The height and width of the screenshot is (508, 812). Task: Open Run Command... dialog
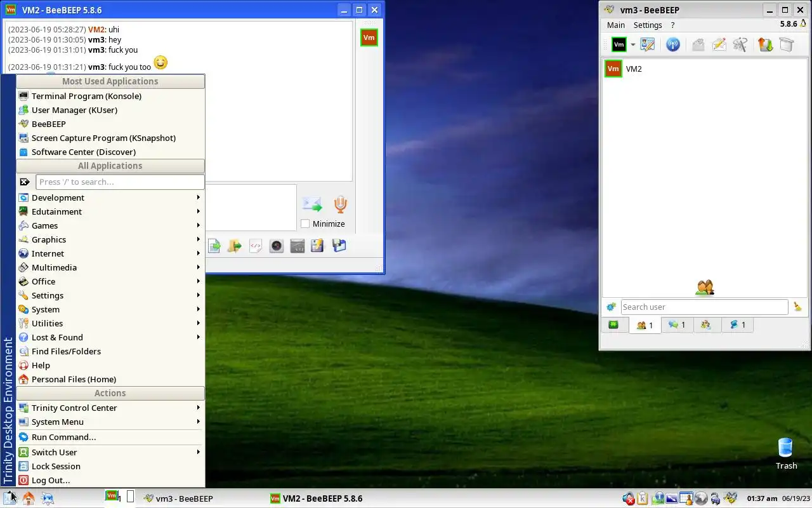[110, 437]
